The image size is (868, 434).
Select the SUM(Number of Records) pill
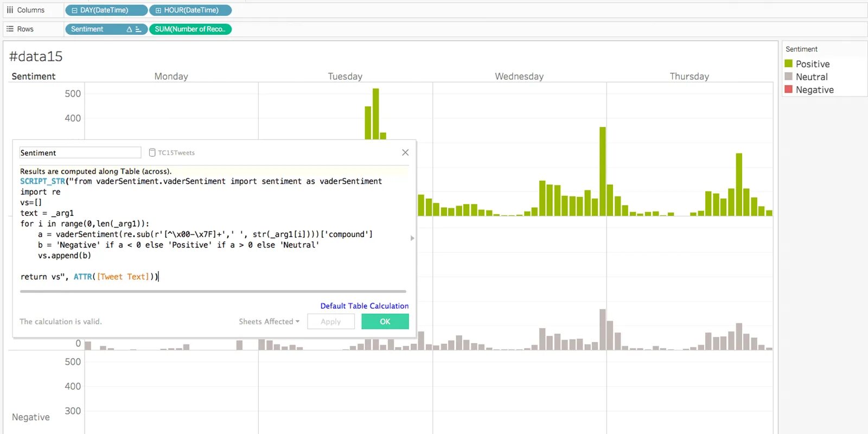point(190,29)
